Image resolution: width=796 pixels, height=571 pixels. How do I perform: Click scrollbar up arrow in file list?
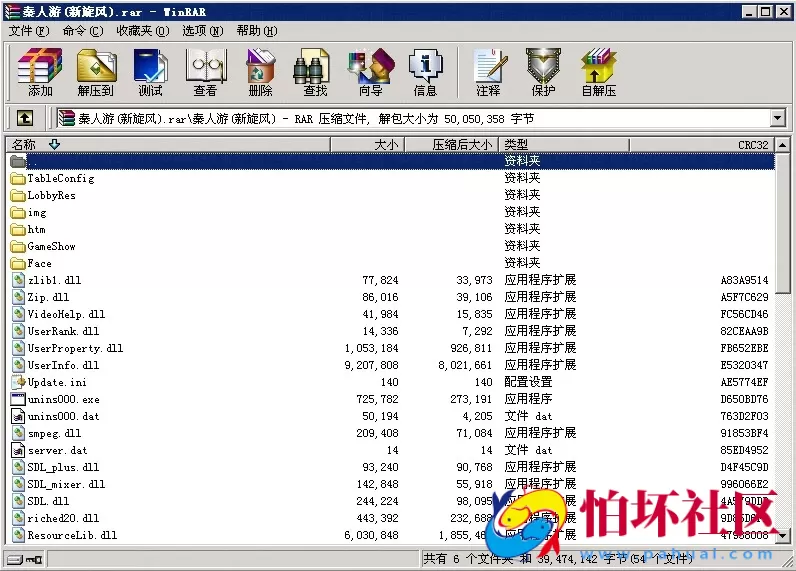[x=783, y=145]
